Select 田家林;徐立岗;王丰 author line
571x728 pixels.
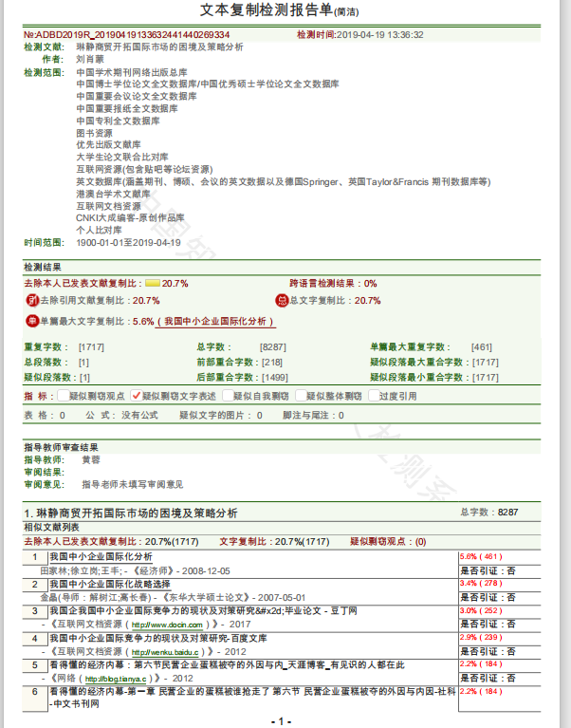[82, 571]
